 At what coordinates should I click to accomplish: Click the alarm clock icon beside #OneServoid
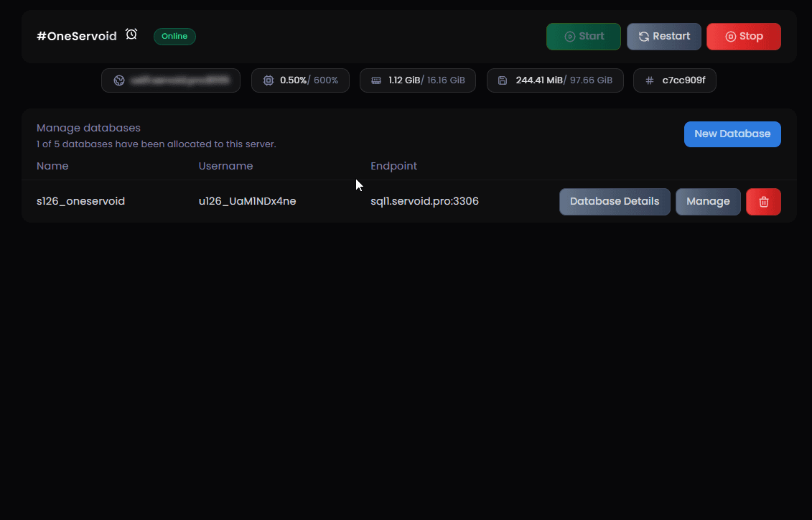click(131, 34)
